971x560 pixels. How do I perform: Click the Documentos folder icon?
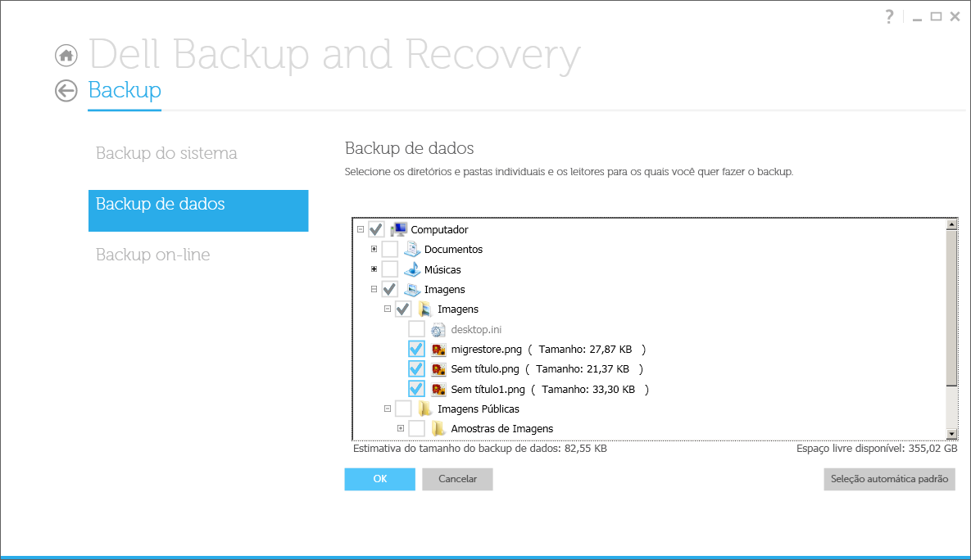[412, 250]
